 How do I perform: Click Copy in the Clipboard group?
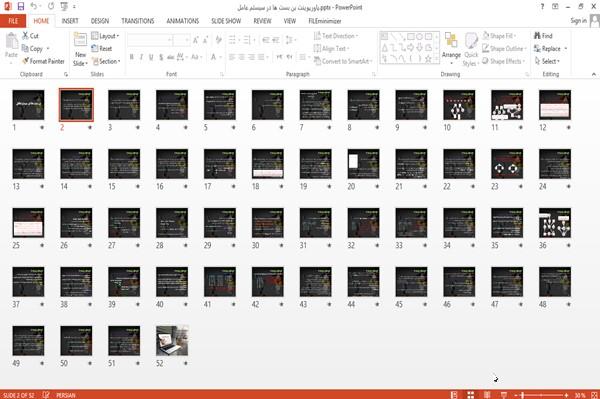pos(32,49)
